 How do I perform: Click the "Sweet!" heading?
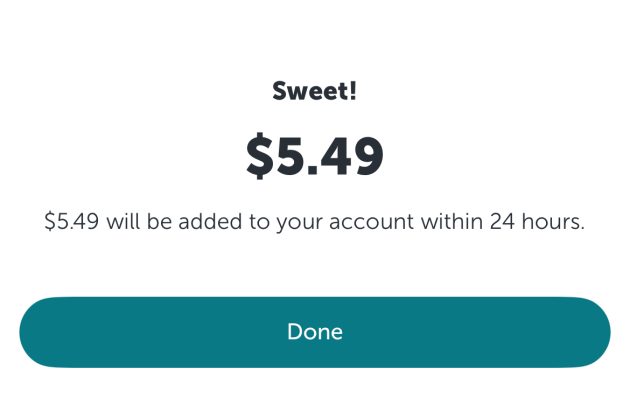(314, 92)
